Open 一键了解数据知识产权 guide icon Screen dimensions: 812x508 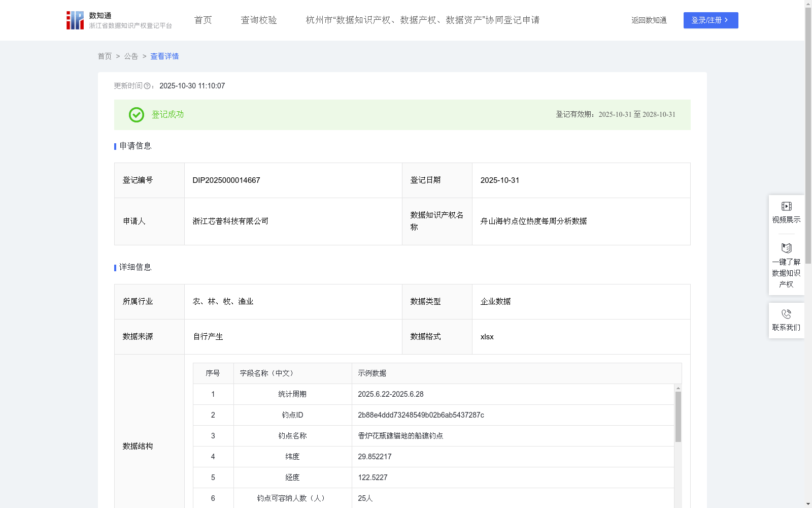click(786, 248)
